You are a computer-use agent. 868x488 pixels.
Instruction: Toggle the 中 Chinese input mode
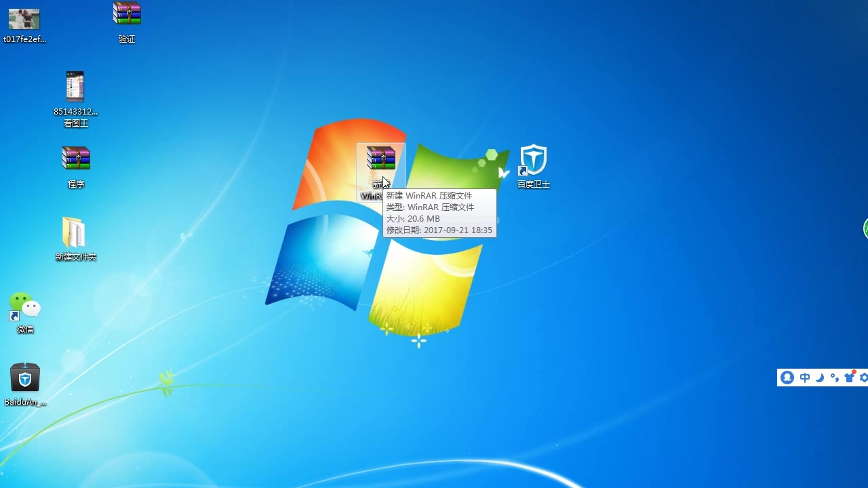(805, 378)
